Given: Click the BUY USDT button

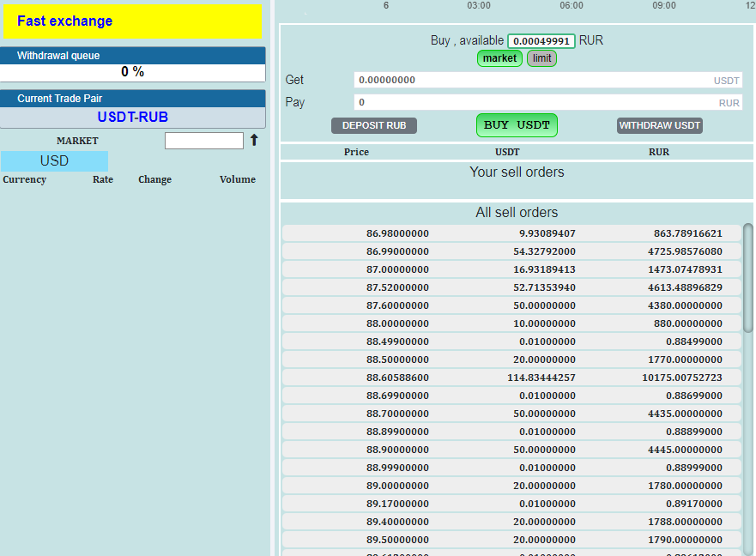Looking at the screenshot, I should [x=517, y=125].
